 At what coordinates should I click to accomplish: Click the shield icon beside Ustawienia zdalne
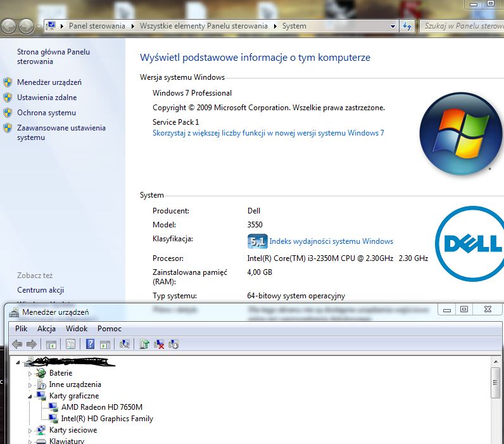click(8, 98)
